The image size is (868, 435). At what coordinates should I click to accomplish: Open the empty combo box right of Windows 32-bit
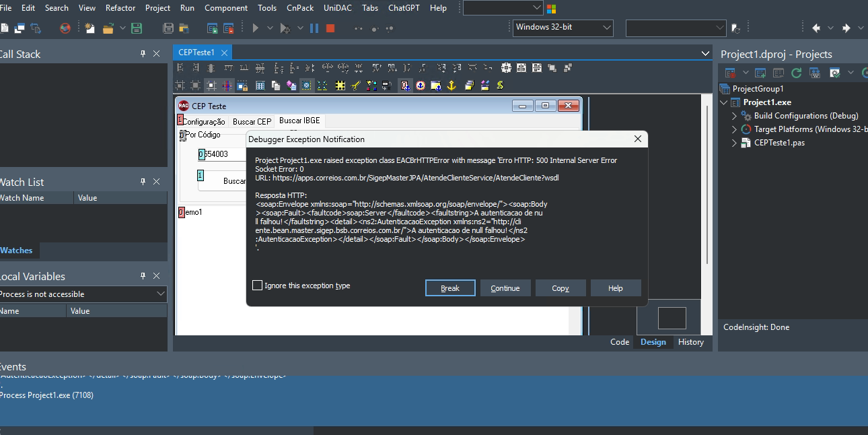click(676, 28)
